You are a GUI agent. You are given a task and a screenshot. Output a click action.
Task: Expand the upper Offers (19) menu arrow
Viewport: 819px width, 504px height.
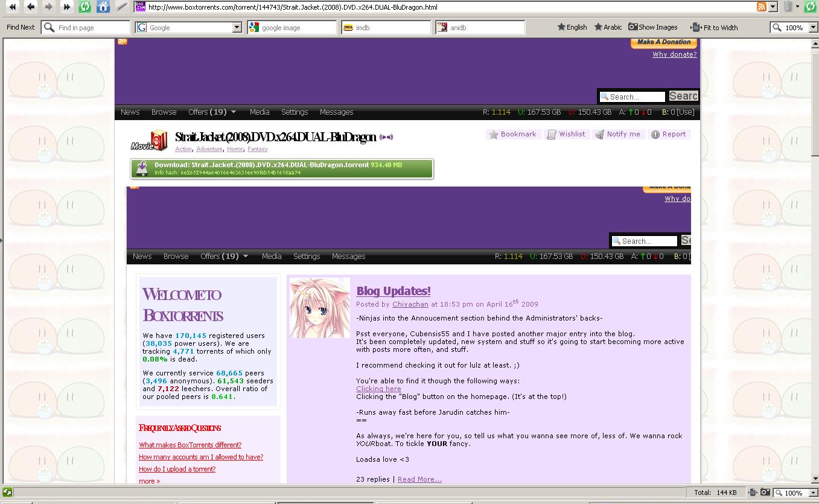[234, 112]
